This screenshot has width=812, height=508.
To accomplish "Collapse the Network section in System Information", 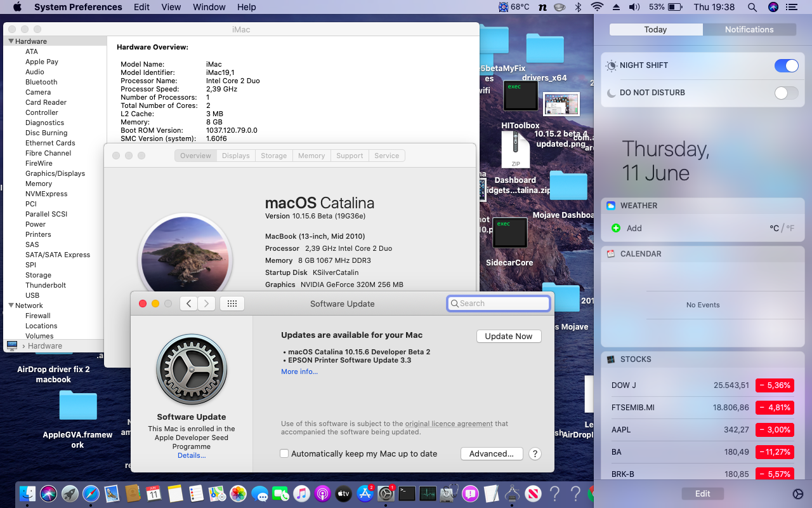I will (x=11, y=305).
